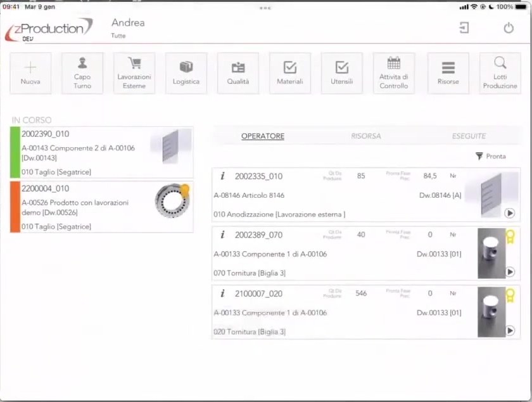The height and width of the screenshot is (402, 532).
Task: Open info for order 2100007_020
Action: pyautogui.click(x=222, y=294)
